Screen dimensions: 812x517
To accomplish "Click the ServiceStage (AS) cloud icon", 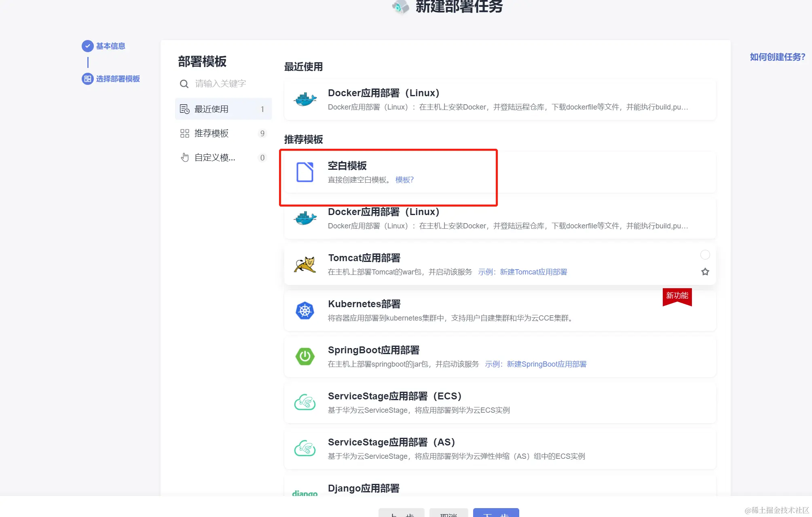I will [x=305, y=449].
